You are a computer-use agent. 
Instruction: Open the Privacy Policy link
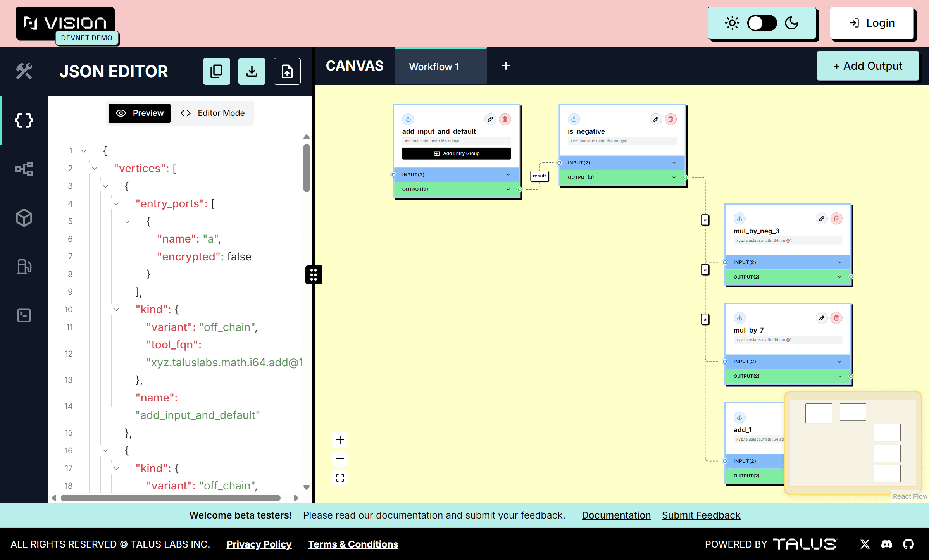[259, 544]
